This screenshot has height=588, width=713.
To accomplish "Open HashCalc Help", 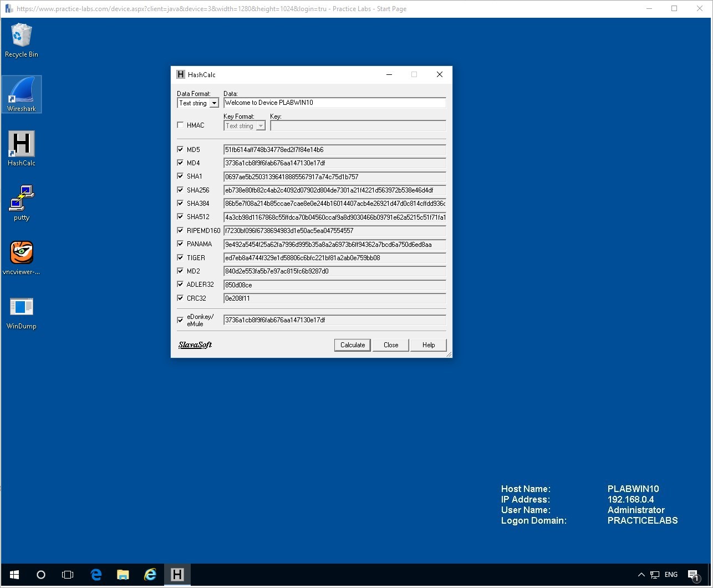I will (428, 344).
